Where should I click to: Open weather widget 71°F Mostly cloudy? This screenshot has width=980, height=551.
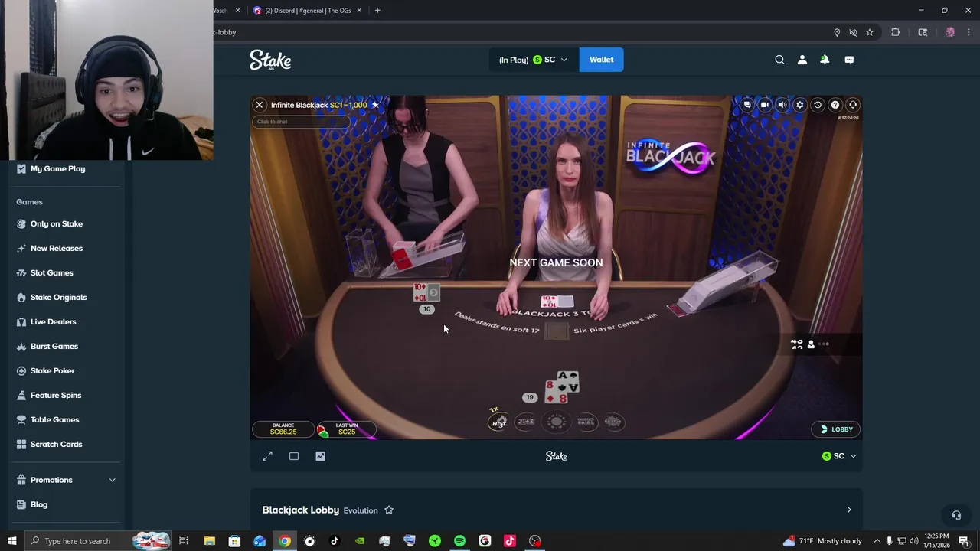(x=823, y=541)
